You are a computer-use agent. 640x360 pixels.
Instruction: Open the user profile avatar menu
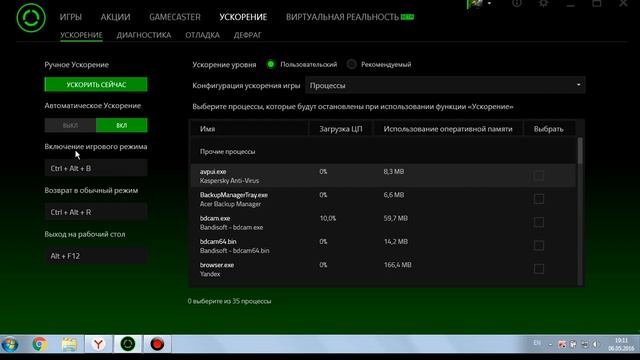point(476,4)
